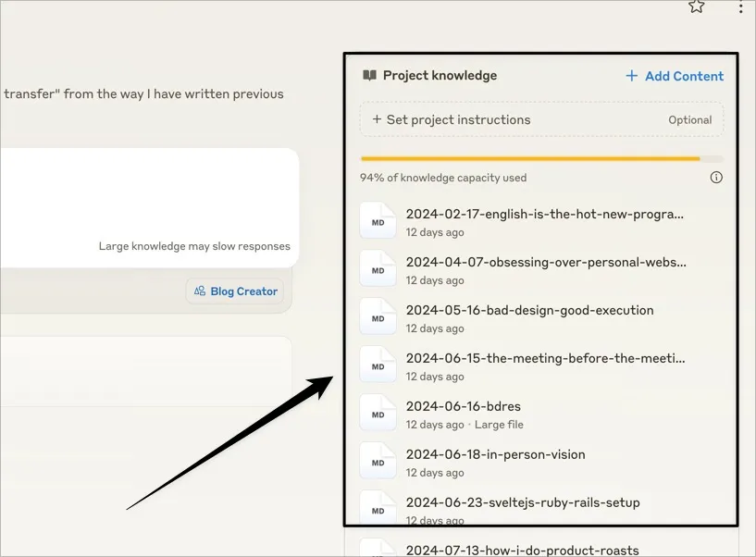Click MD icon for 2024-06-16-bdres file
The height and width of the screenshot is (557, 756).
378,415
